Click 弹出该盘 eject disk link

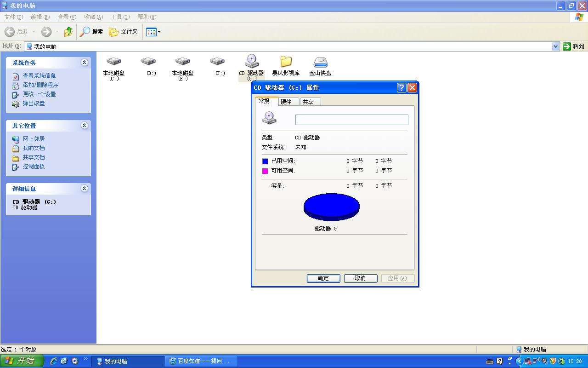[34, 103]
